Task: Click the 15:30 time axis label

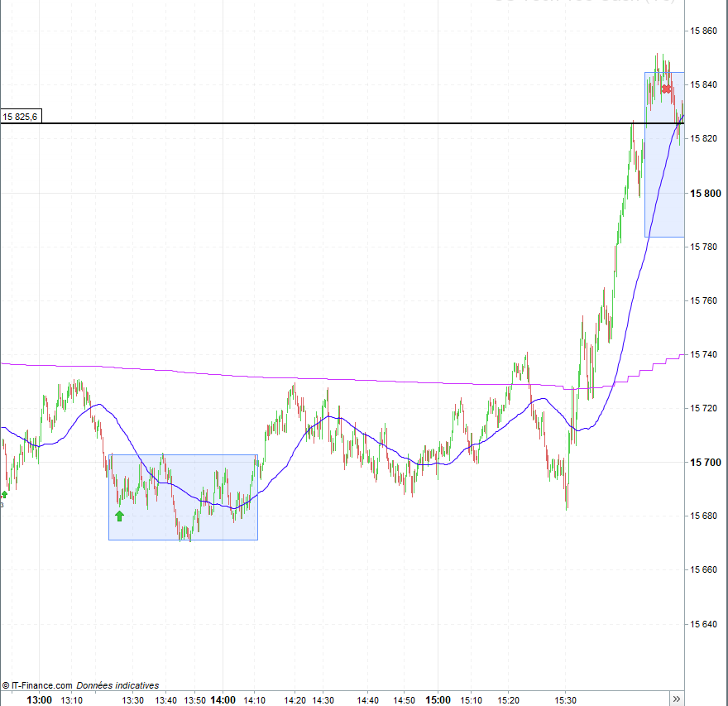Action: click(x=565, y=700)
